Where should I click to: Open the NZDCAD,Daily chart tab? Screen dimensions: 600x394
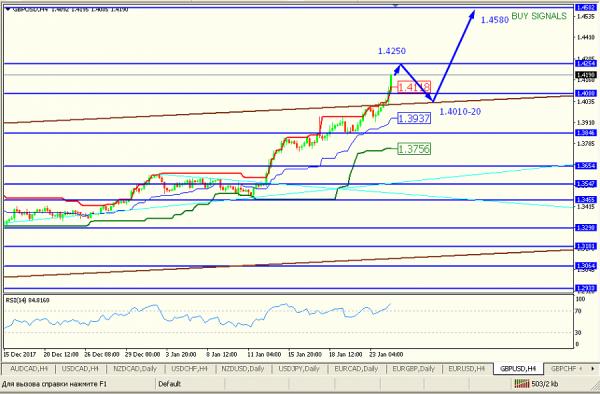pos(135,369)
